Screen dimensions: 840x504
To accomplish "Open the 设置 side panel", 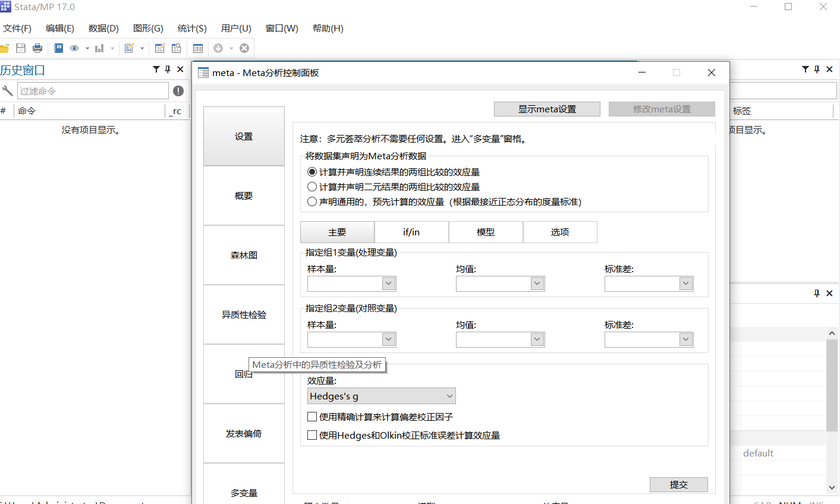I will click(x=244, y=136).
